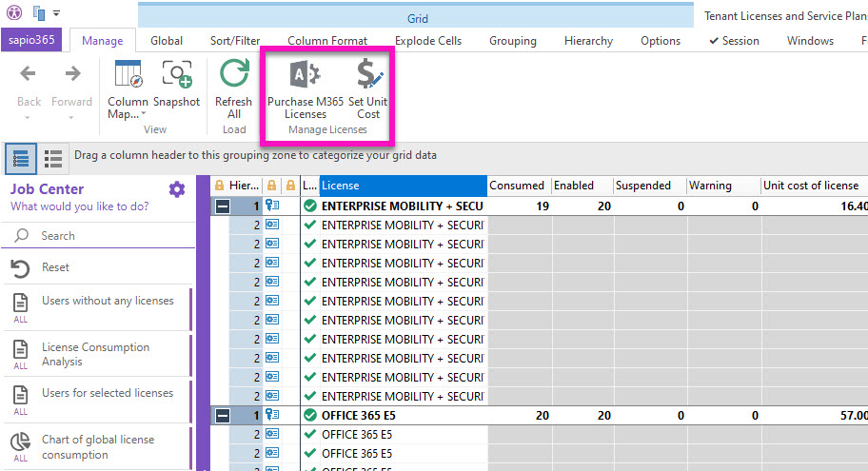Switch to the Manage ribbon tab
Image resolution: width=868 pixels, height=471 pixels.
click(103, 40)
